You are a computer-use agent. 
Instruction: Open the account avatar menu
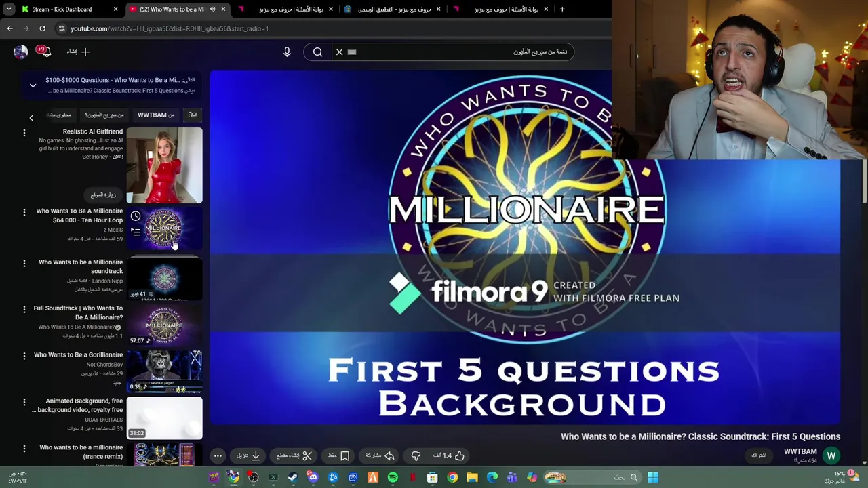(20, 52)
